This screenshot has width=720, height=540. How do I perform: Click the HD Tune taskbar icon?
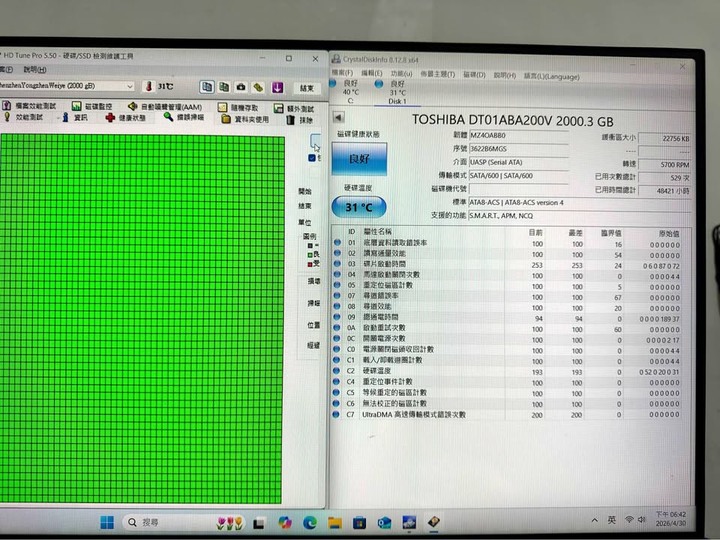click(433, 522)
